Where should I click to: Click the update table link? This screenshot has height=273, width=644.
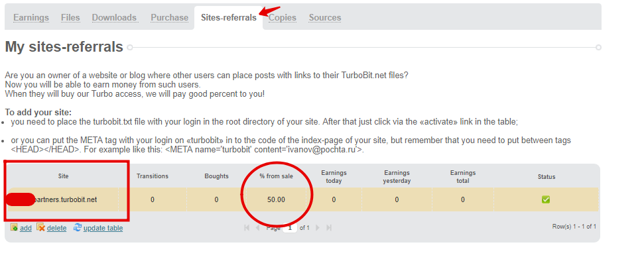pyautogui.click(x=103, y=228)
